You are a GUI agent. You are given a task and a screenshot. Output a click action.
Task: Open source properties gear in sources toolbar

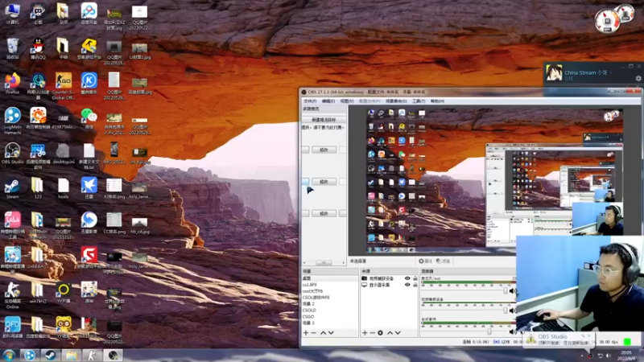coord(380,333)
